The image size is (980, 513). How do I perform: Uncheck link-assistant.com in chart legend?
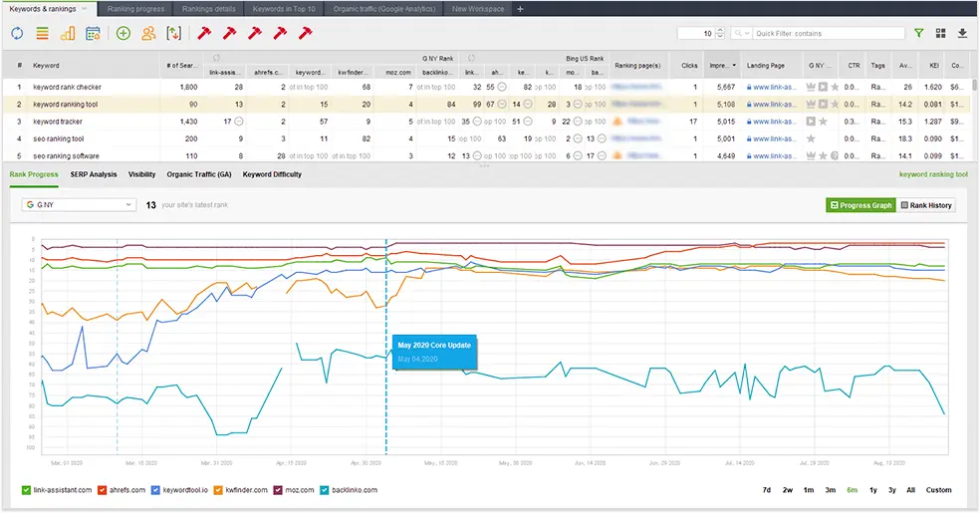(27, 490)
